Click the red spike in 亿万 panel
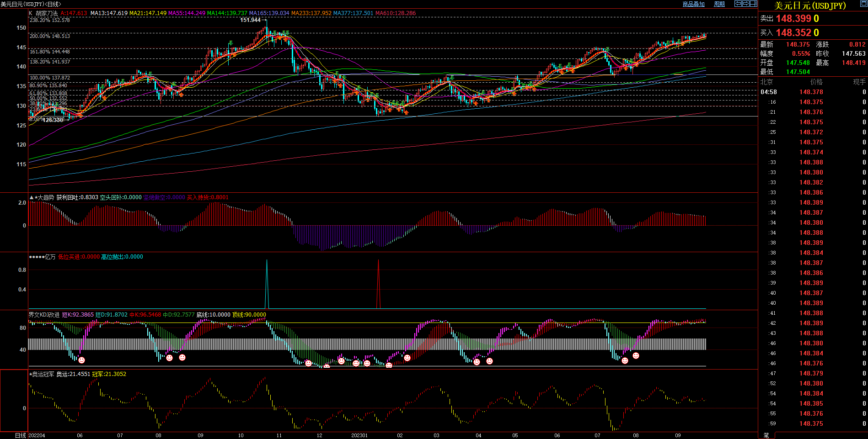The height and width of the screenshot is (439, 868). click(378, 283)
